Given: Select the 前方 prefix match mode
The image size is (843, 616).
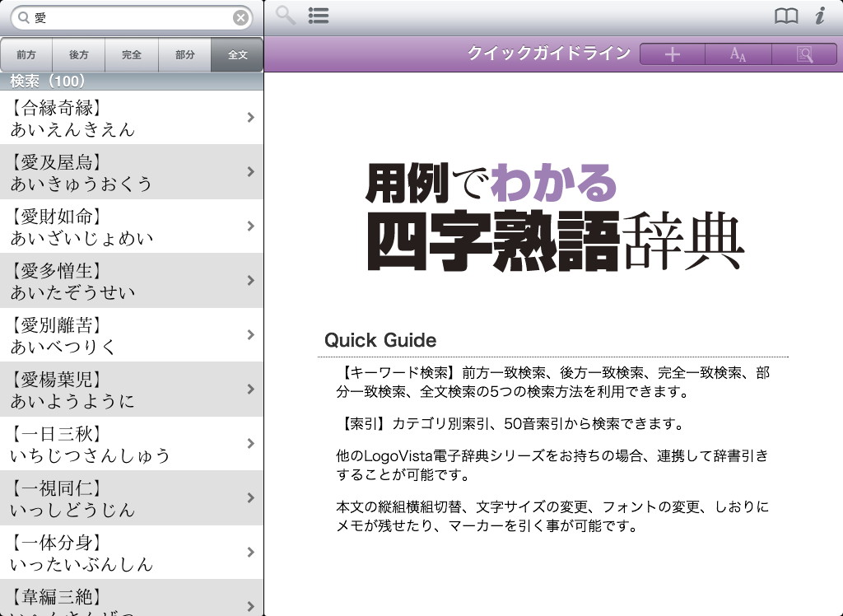Looking at the screenshot, I should (x=26, y=55).
